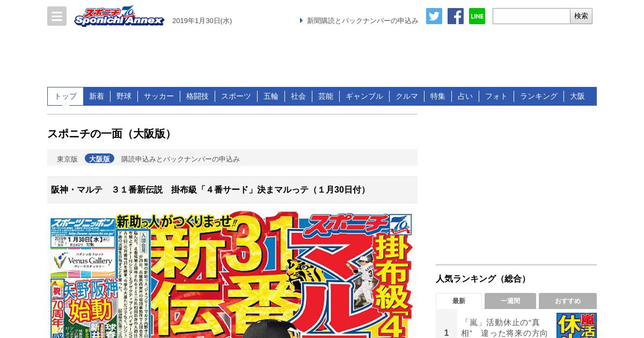
Task: Open ranking article about 嵐 活動休止
Action: (504, 327)
